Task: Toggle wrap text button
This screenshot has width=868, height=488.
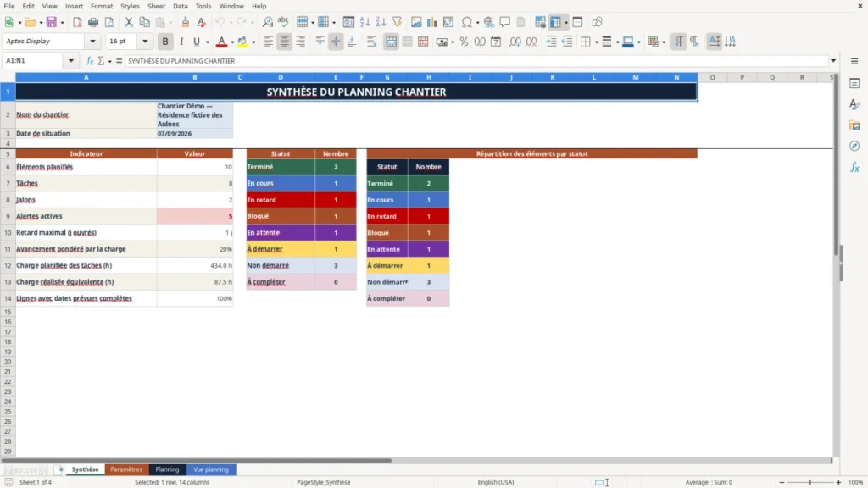Action: 371,42
